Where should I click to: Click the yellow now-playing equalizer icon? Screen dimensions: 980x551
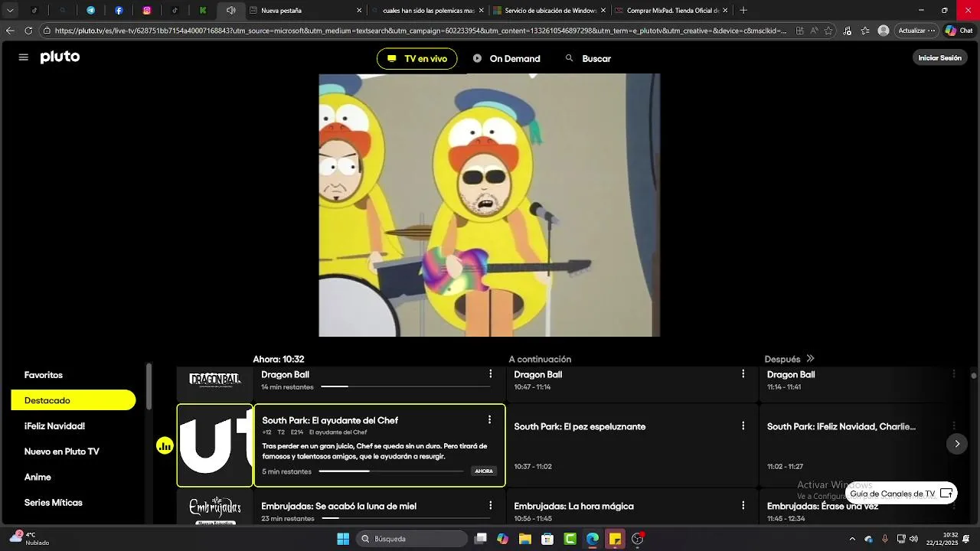click(x=165, y=445)
